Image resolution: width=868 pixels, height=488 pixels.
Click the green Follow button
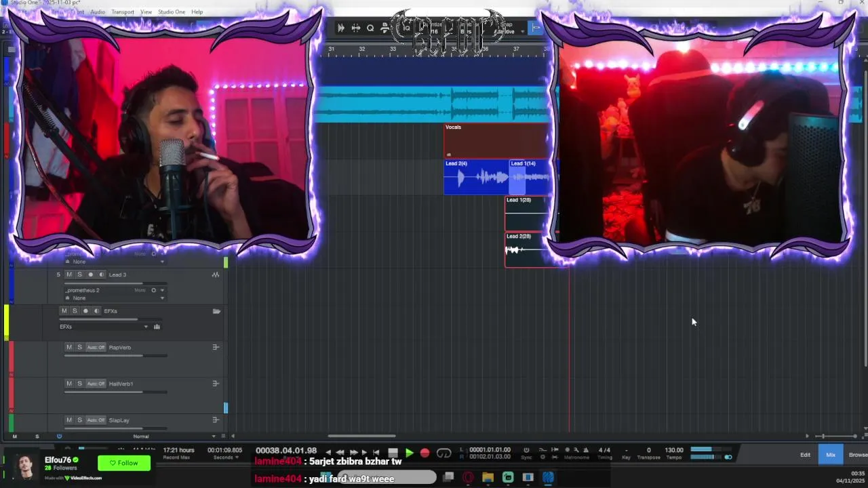coord(124,463)
